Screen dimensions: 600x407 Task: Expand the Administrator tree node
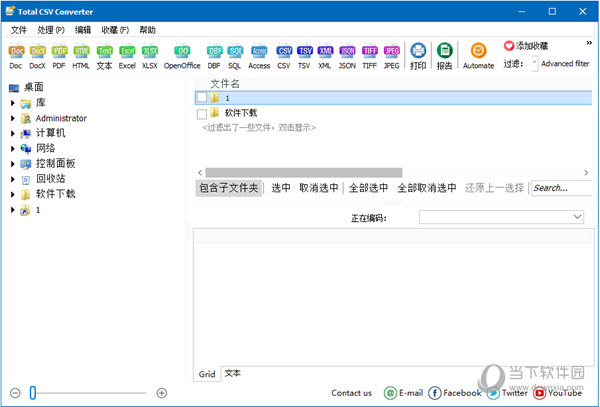tap(13, 118)
